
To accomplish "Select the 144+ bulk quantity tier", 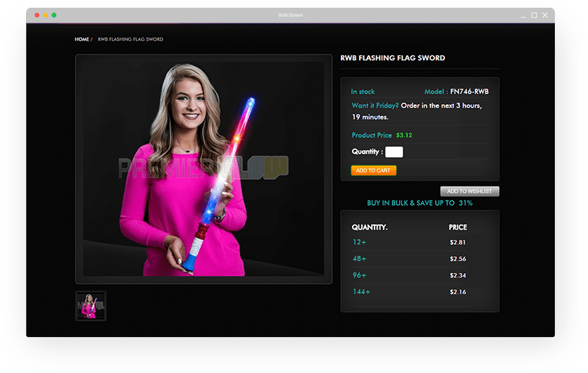I will point(361,291).
